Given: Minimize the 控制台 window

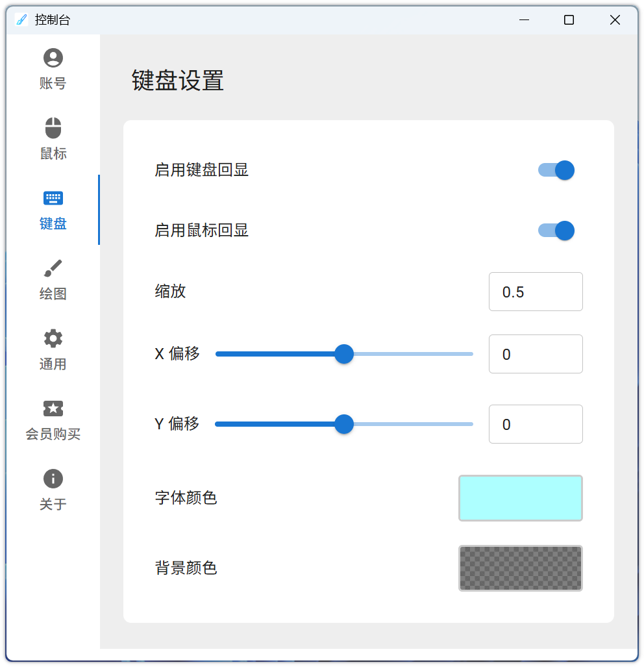Looking at the screenshot, I should 525,20.
